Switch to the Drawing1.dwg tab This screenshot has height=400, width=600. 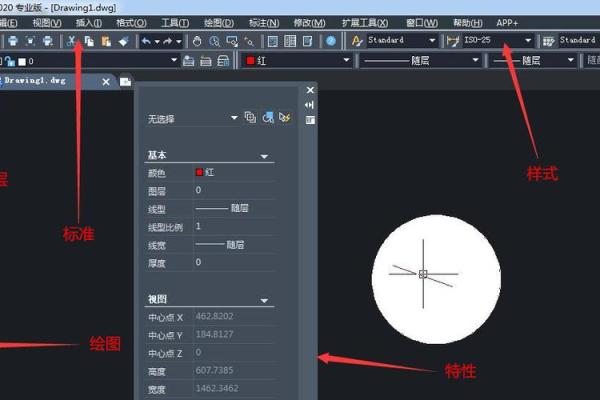[x=34, y=81]
